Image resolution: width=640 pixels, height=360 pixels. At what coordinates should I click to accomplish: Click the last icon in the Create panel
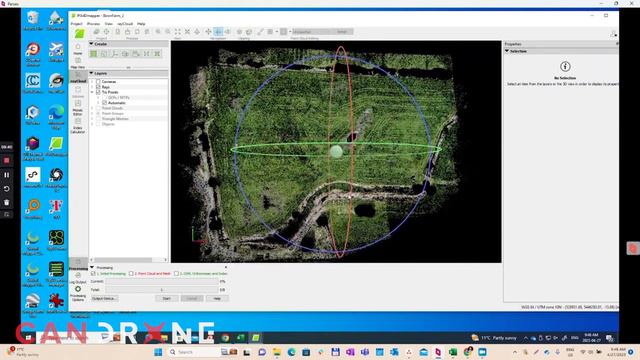[x=157, y=54]
